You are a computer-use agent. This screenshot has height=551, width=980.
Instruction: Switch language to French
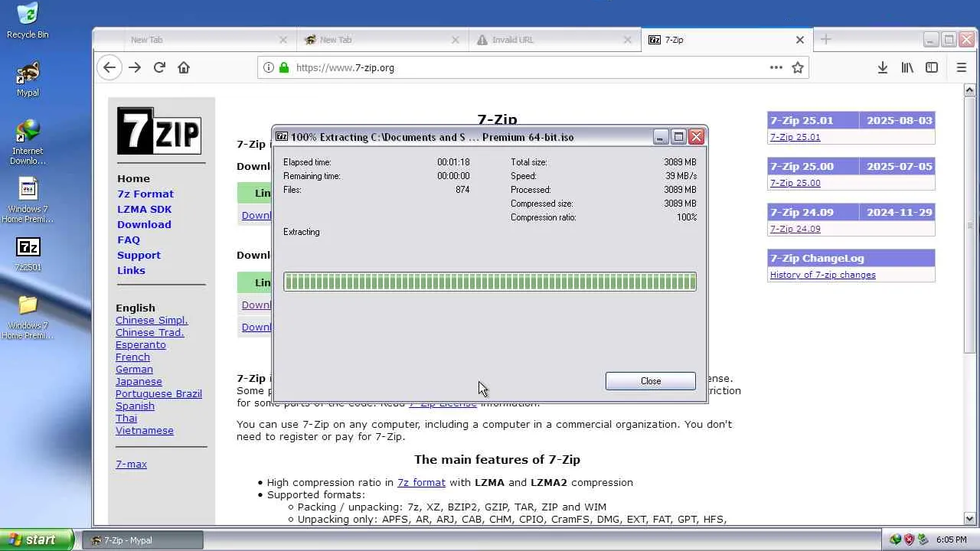132,357
